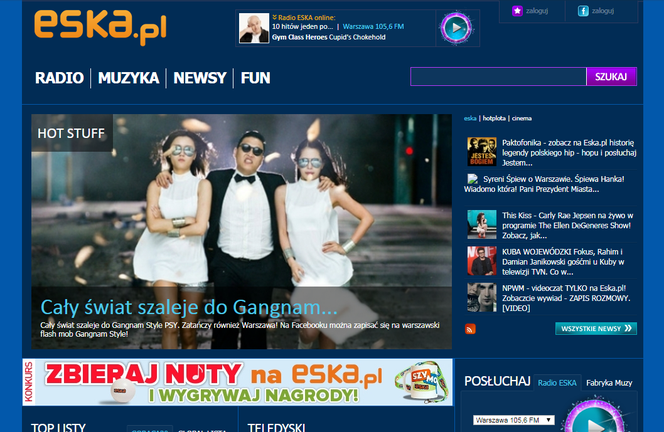Click the TELEDYSKI section heading
Viewport: 664px width, 432px height.
(277, 427)
